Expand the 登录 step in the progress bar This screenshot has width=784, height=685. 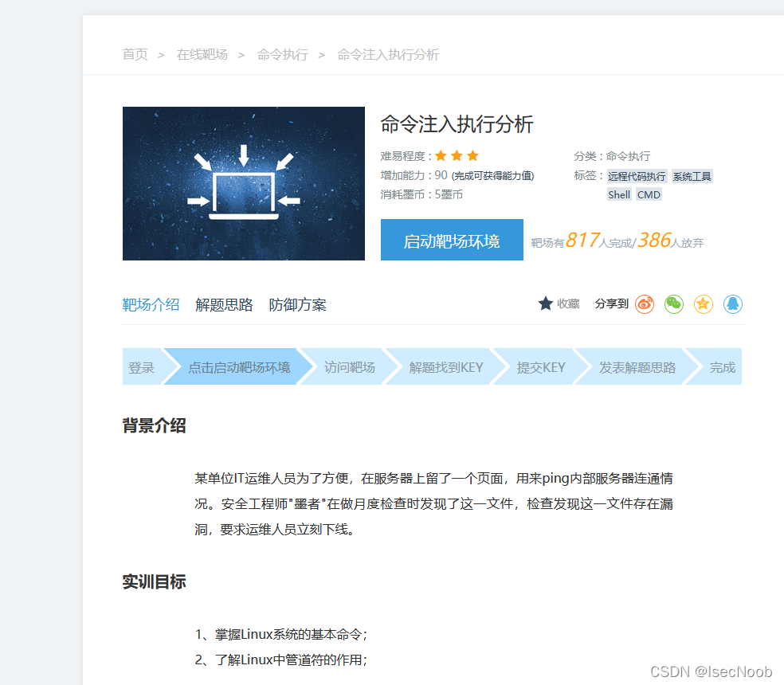pos(141,366)
